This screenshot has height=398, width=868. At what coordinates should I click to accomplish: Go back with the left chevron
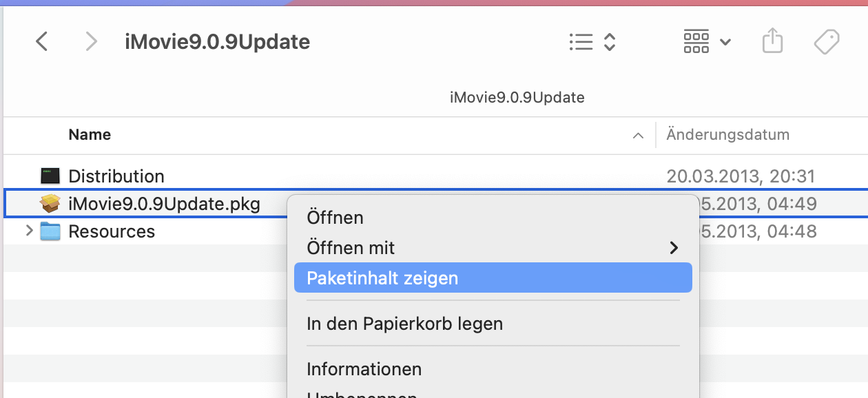tap(42, 42)
